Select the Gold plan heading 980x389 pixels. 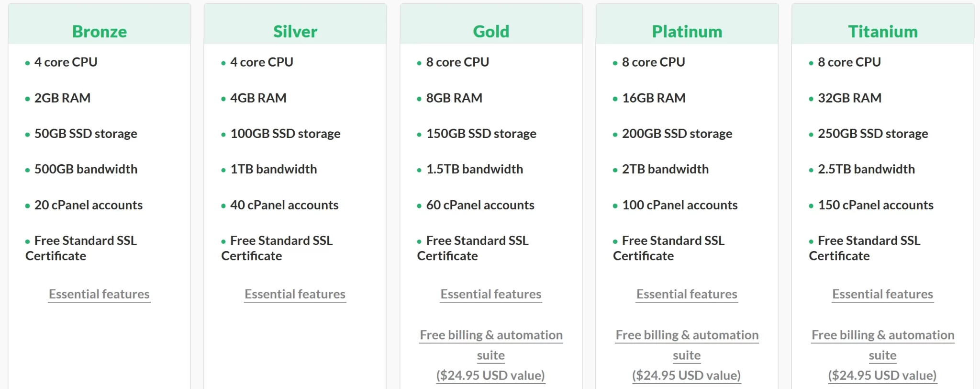pyautogui.click(x=491, y=32)
